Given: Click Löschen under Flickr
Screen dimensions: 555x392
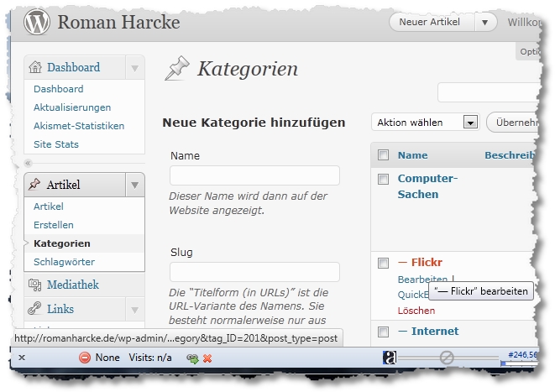Looking at the screenshot, I should tap(416, 311).
